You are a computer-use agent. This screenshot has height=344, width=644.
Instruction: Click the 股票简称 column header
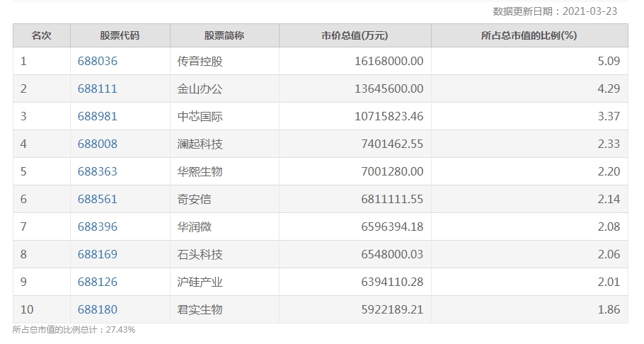[224, 35]
